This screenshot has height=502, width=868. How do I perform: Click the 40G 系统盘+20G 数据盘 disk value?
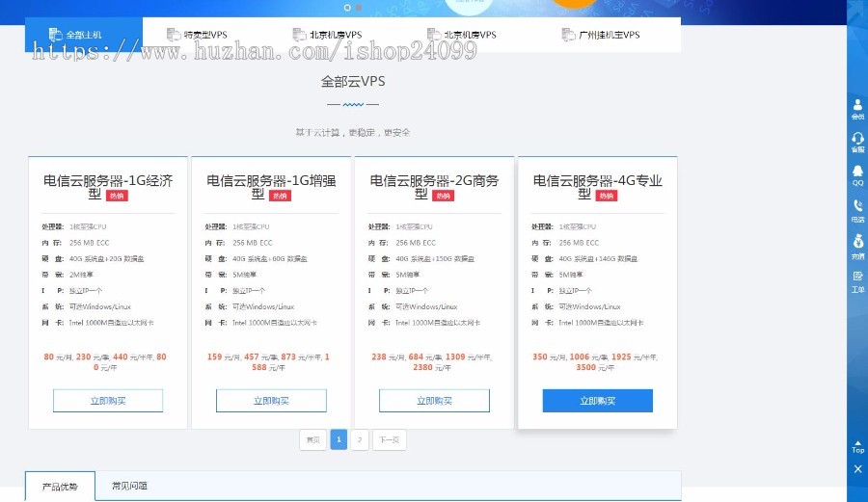(x=107, y=259)
